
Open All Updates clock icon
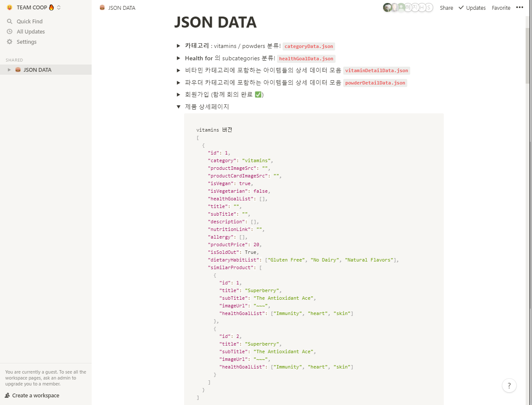[10, 31]
